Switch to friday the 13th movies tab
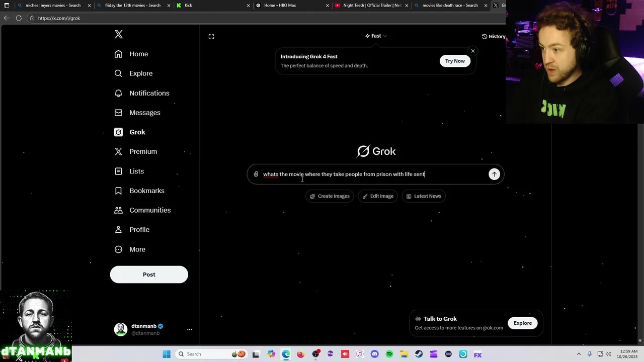Viewport: 644px width, 362px height. (x=133, y=6)
